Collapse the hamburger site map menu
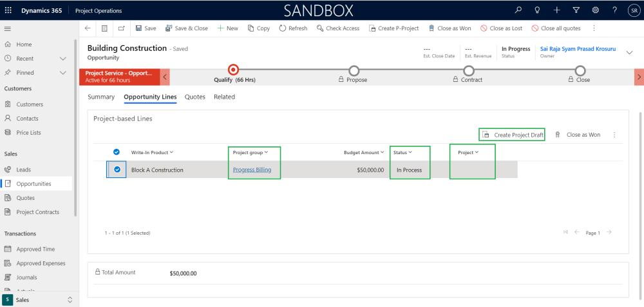This screenshot has width=644, height=307. (7, 28)
